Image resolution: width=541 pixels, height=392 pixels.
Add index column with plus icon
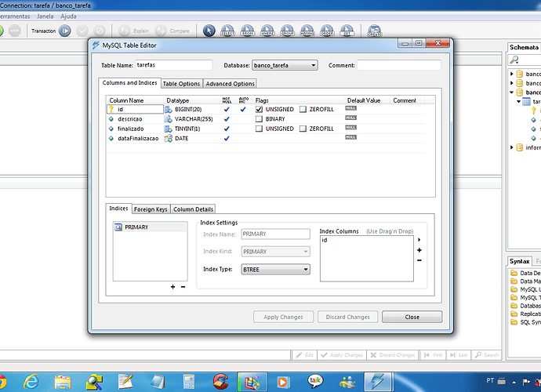(x=419, y=250)
